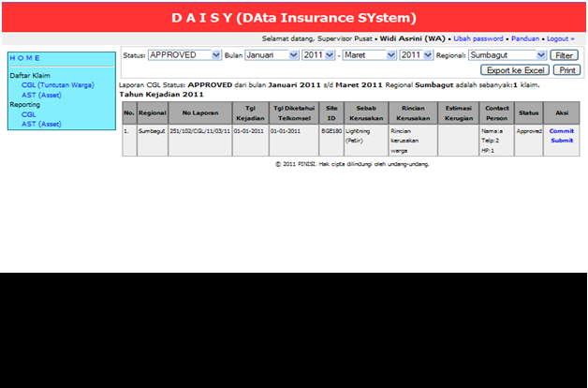Click the Approved status cell
Viewport: 588px width, 388px height.
click(529, 141)
